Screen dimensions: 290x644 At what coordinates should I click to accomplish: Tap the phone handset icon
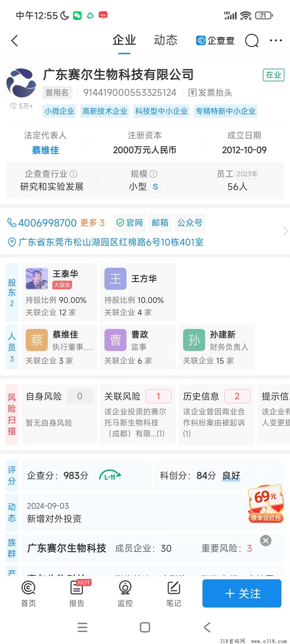click(12, 223)
